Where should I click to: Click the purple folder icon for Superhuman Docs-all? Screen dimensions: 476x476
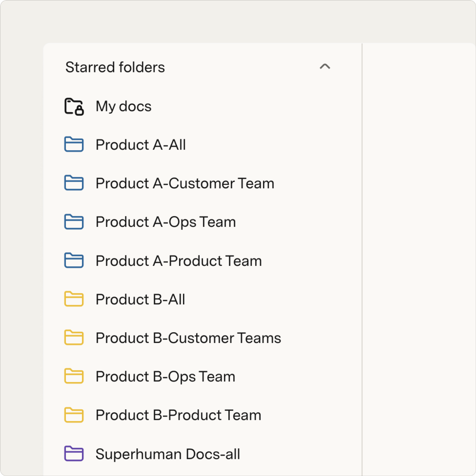pyautogui.click(x=74, y=454)
